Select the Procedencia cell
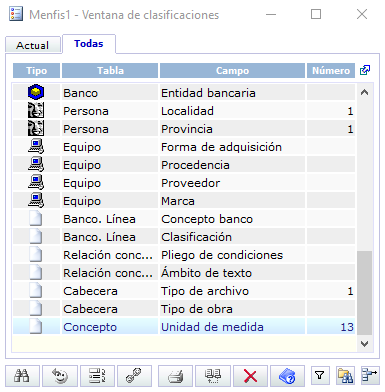The image size is (385, 392). [232, 165]
